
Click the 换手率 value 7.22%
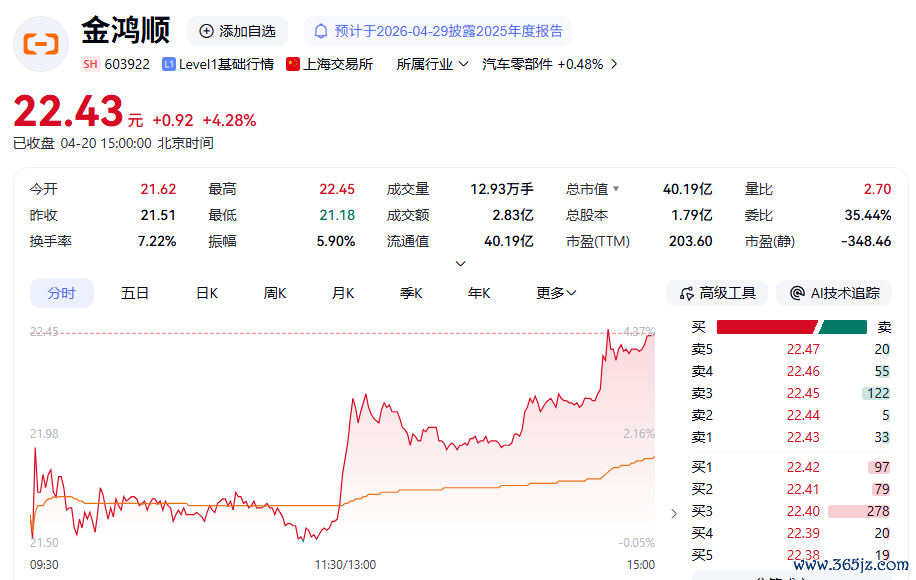coord(157,241)
